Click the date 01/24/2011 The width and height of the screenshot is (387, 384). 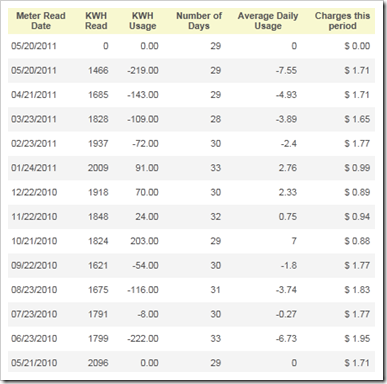pos(34,168)
